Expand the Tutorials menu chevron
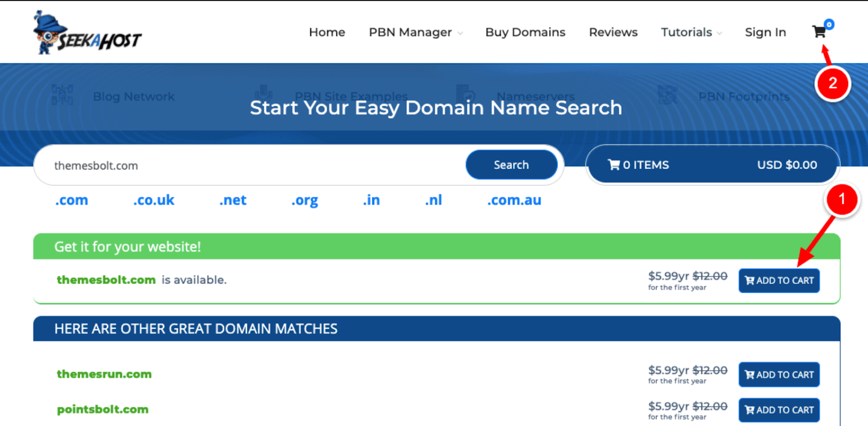Screen dimensions: 868x426 coord(719,33)
